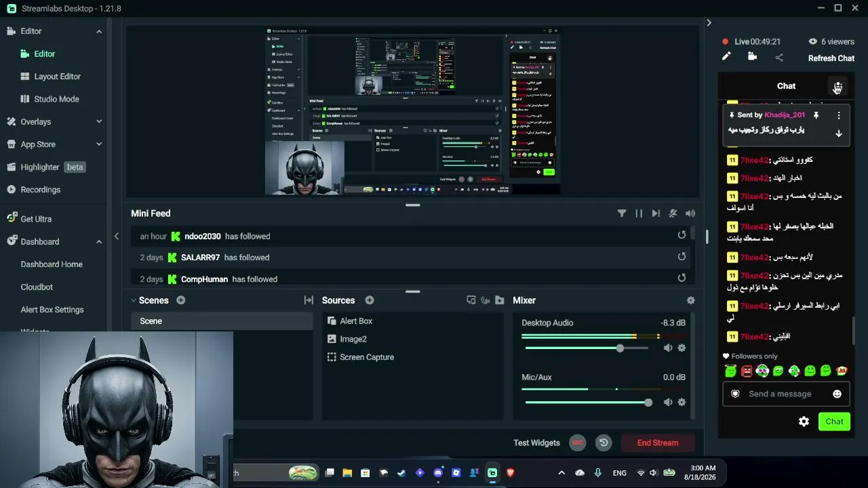Switch to Studio Mode
Viewport: 868px width, 488px height.
(x=50, y=99)
